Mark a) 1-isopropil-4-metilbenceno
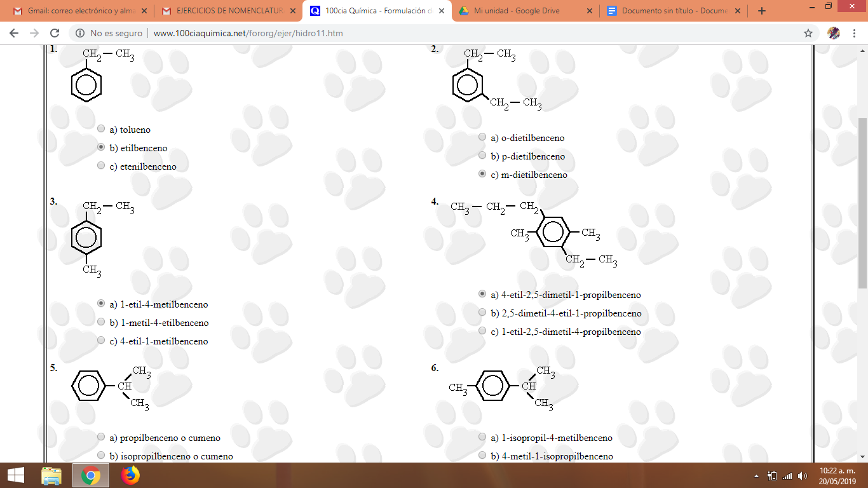This screenshot has height=488, width=868. [x=482, y=437]
